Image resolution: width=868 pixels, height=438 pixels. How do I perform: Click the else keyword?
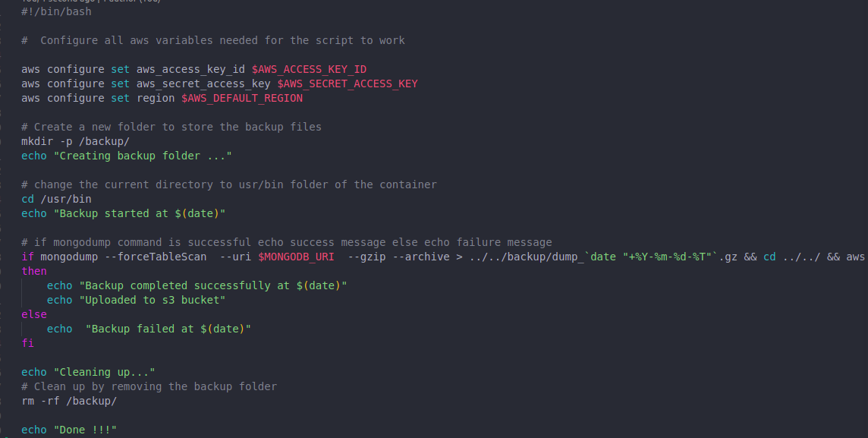(x=34, y=314)
